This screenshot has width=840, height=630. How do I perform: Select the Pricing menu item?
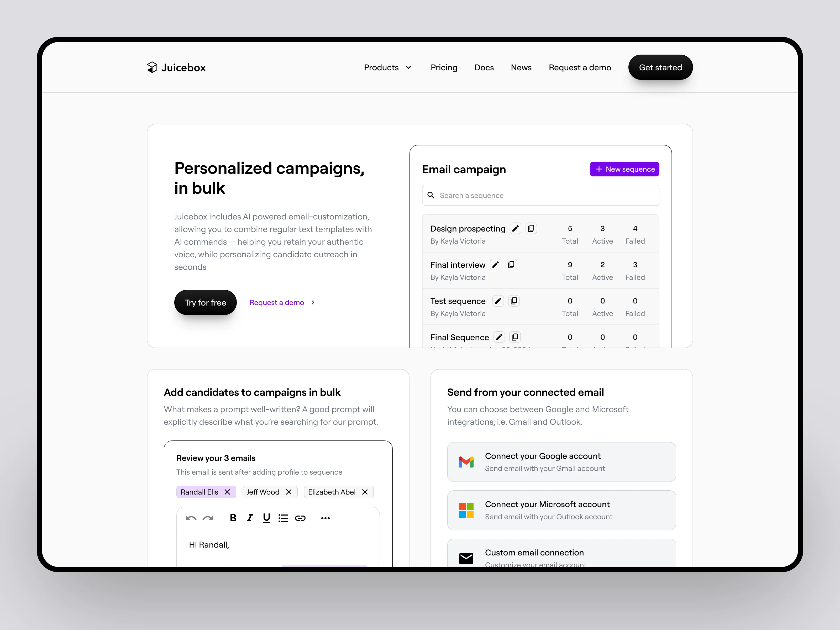click(443, 67)
